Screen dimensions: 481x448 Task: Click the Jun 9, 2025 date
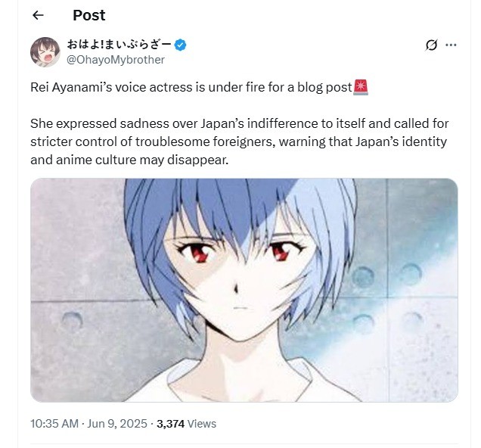pos(117,424)
